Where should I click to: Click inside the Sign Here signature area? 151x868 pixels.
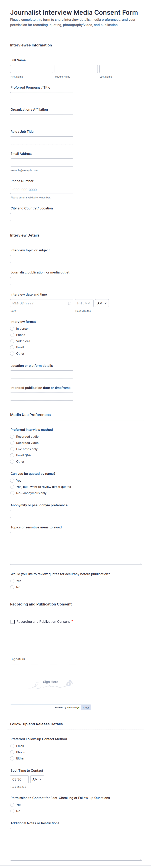click(50, 684)
